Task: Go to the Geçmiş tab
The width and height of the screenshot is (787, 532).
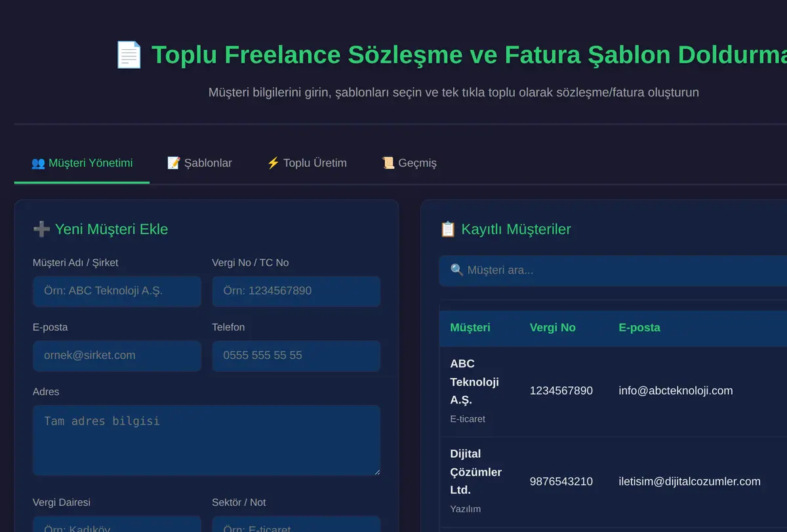Action: (x=409, y=163)
